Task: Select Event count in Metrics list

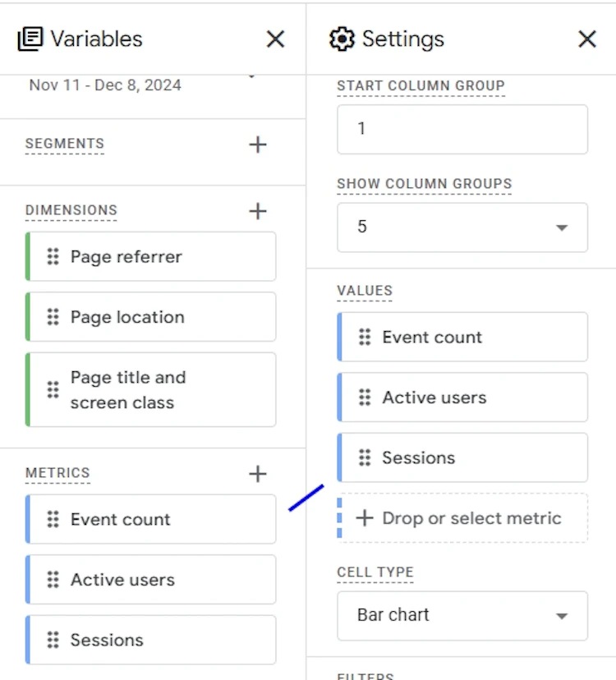Action: (150, 519)
